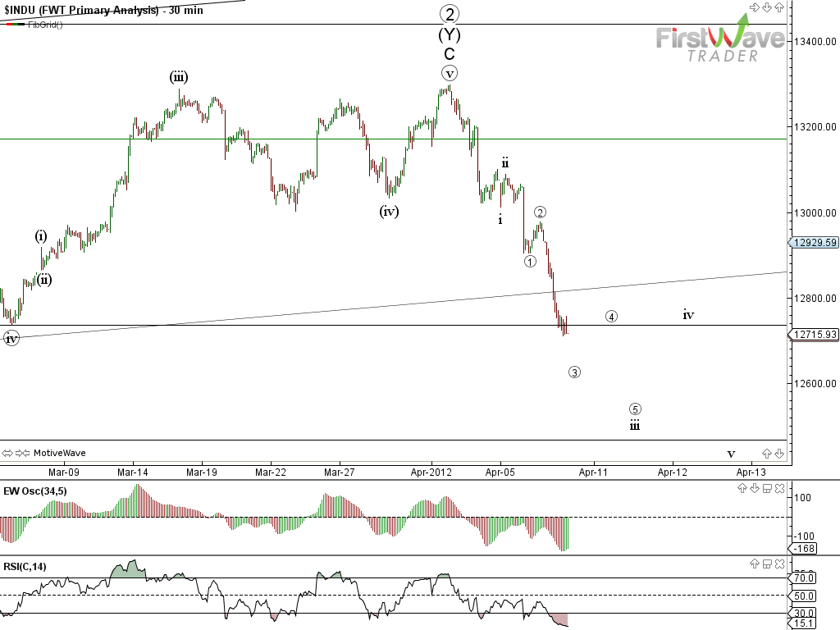This screenshot has height=630, width=840.
Task: Move the EW Osc panel down
Action: coord(755,489)
